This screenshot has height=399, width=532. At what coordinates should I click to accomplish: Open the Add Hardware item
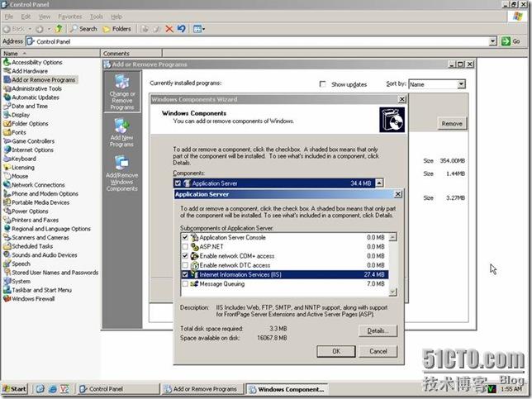26,71
